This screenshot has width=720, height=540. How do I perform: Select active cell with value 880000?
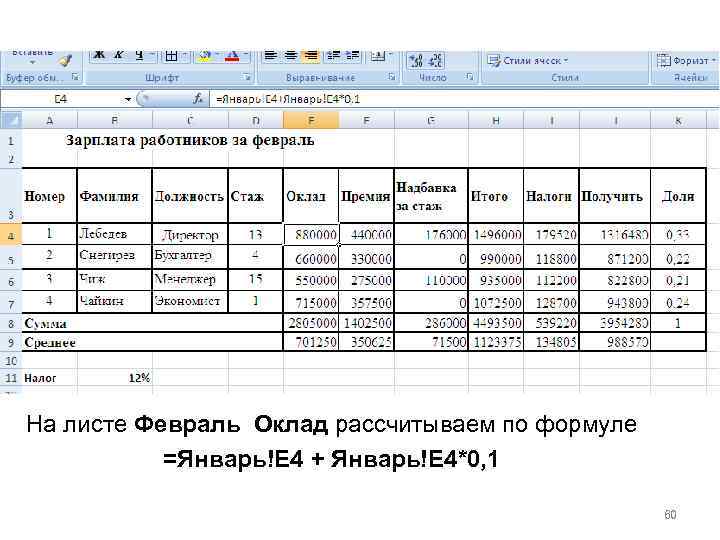pos(311,235)
